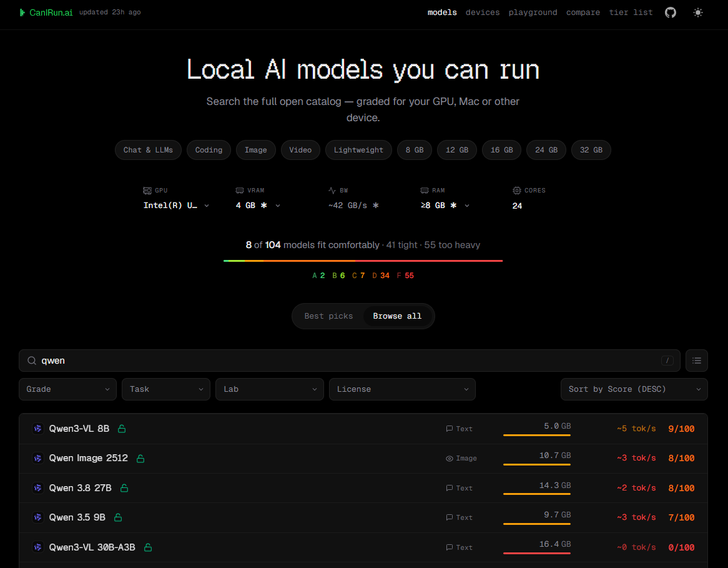
Task: Open the License filter dropdown
Action: tap(402, 389)
